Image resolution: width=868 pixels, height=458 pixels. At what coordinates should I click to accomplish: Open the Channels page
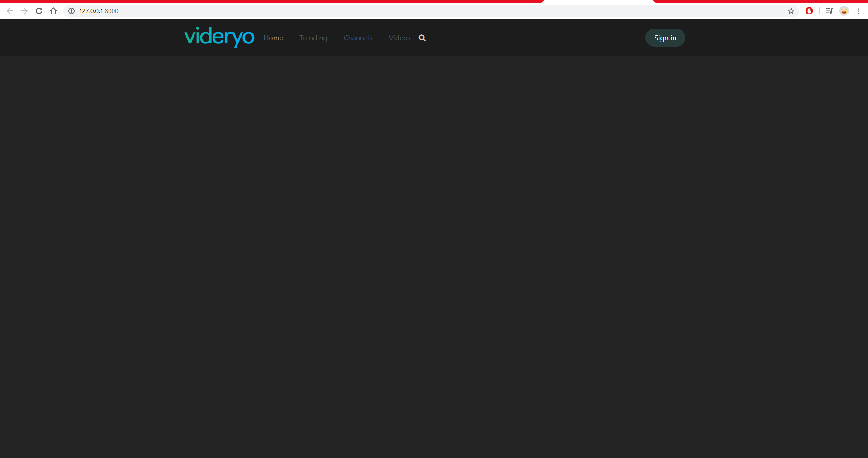[358, 38]
